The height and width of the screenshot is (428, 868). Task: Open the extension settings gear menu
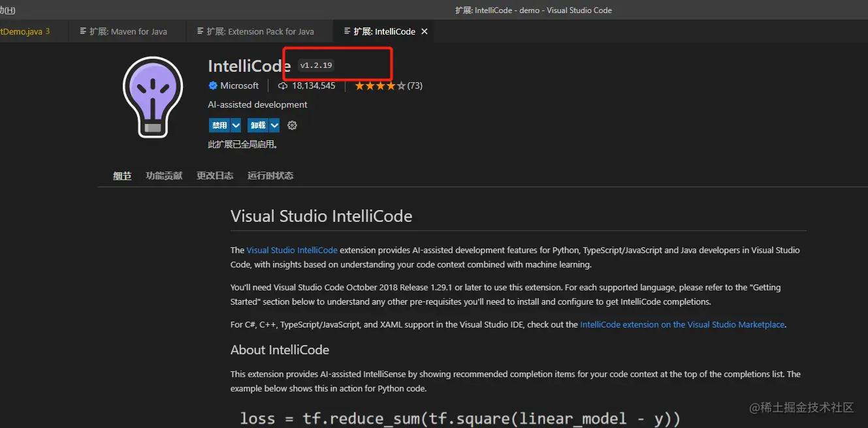[292, 125]
